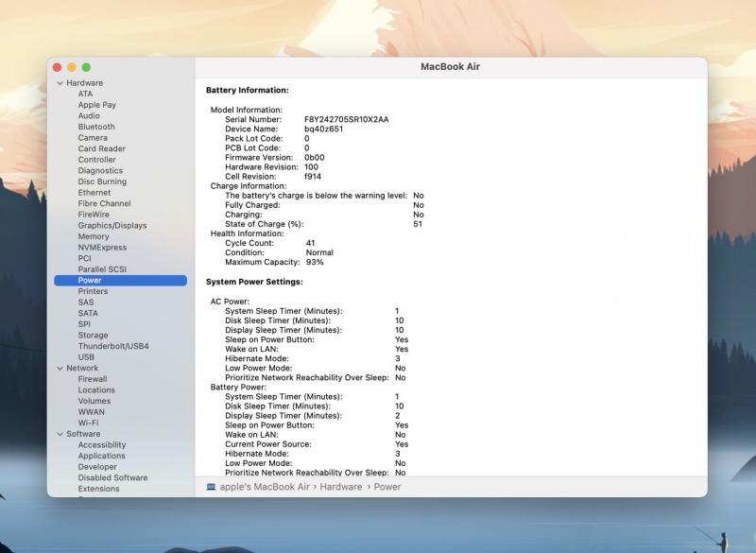This screenshot has width=756, height=553.
Task: Click the "Battery Information:" heading
Action: click(x=248, y=91)
